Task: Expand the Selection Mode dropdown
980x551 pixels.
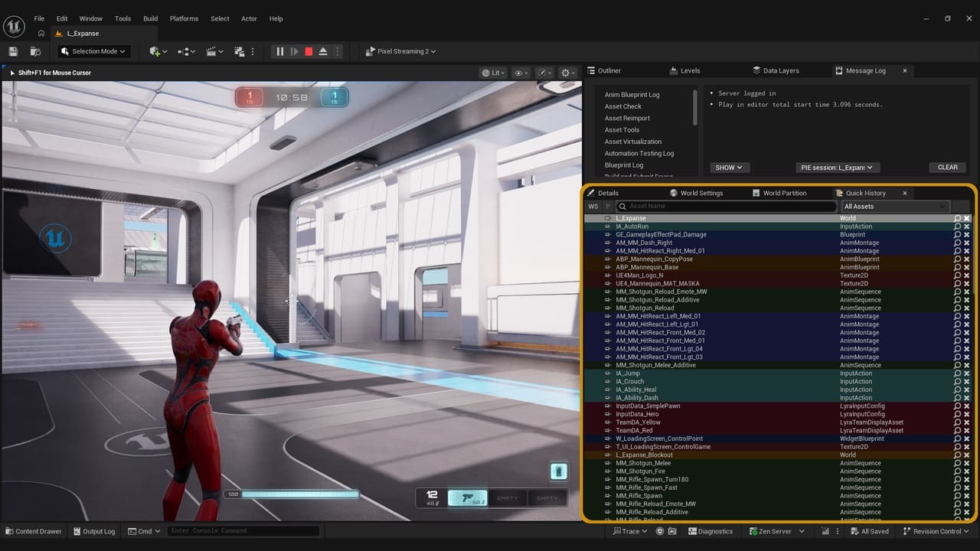Action: [x=94, y=51]
